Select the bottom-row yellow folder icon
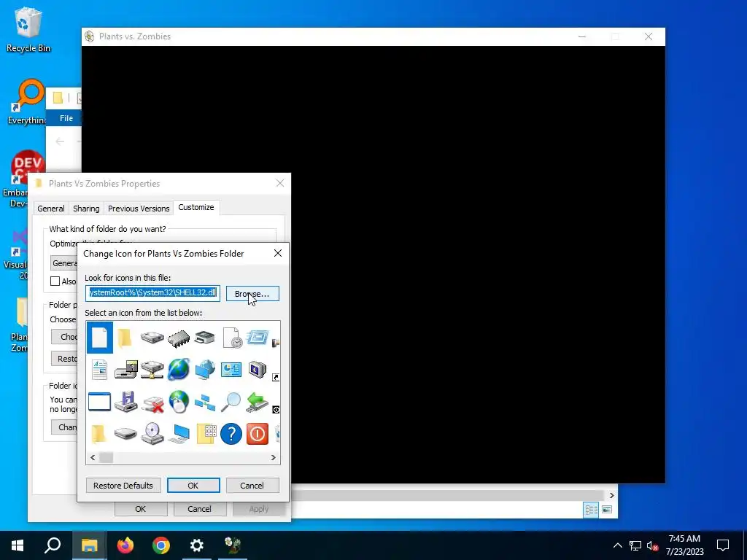 (x=98, y=434)
